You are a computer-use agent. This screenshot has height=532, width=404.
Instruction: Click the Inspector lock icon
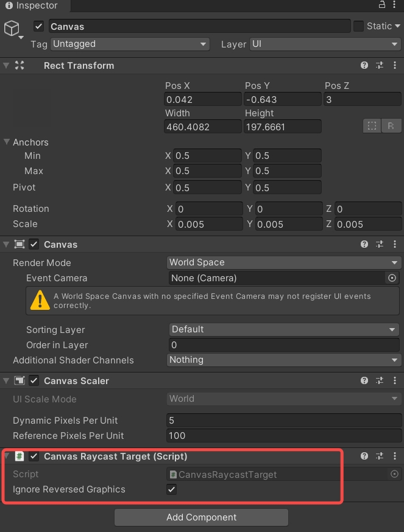381,5
